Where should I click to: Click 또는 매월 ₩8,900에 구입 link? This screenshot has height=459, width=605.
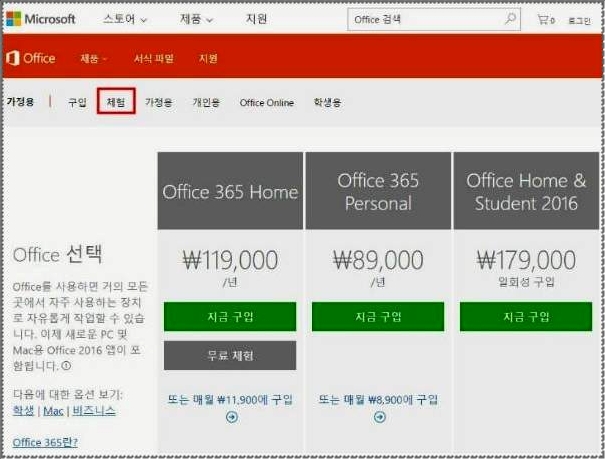tap(378, 400)
